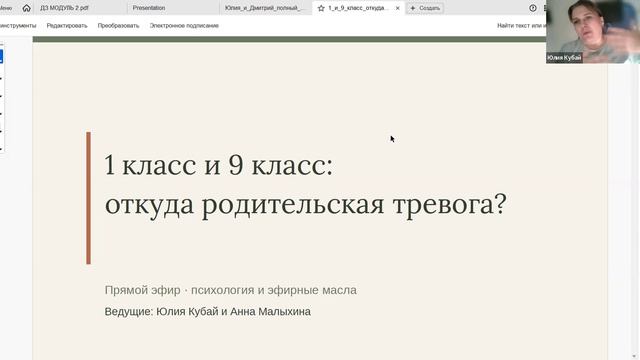The height and width of the screenshot is (360, 640).
Task: Close the 1_и_9_класс_откуда tab
Action: coord(398,8)
